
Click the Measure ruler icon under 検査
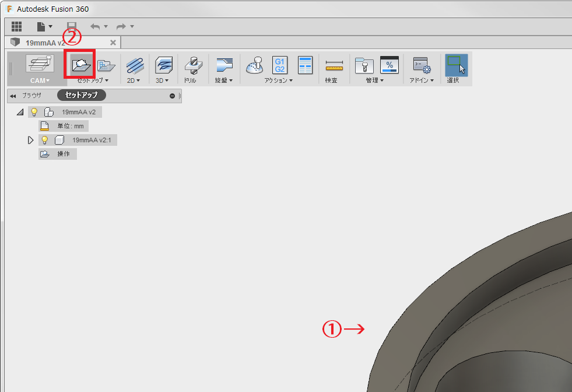click(334, 66)
